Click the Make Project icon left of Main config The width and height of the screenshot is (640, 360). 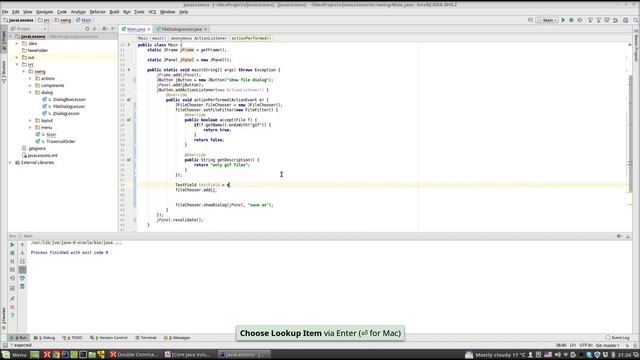(531, 20)
